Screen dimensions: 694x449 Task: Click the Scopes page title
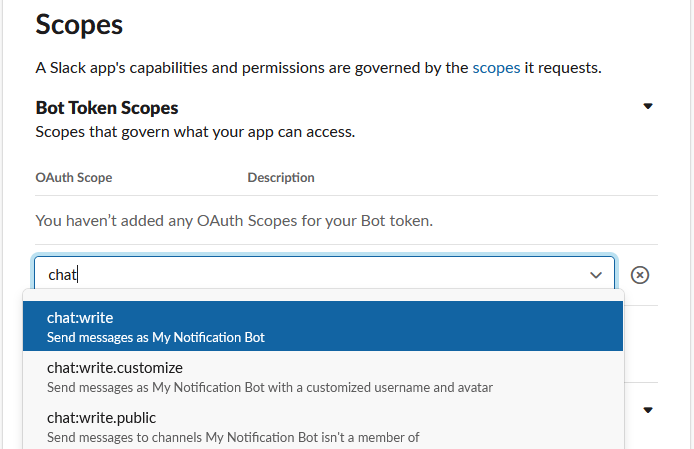(x=79, y=24)
